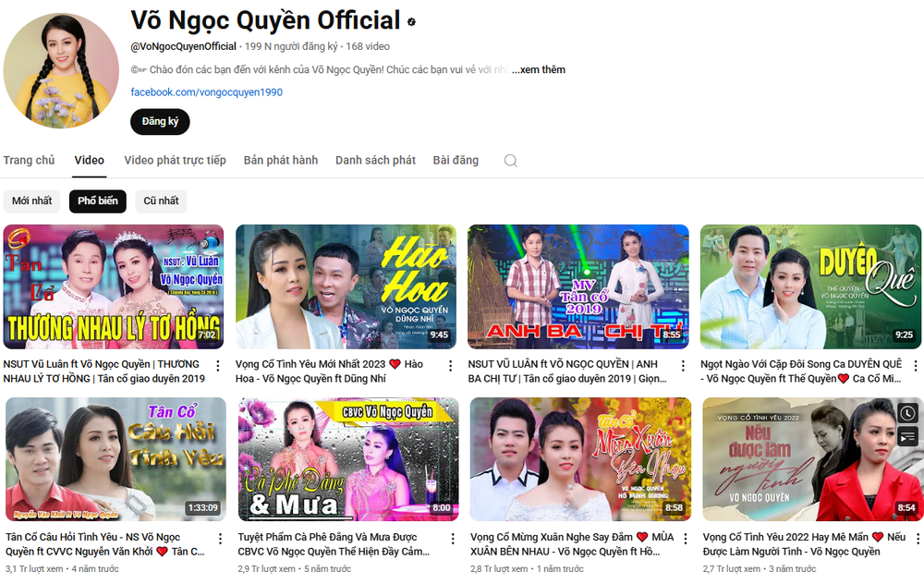Open options menu for Thương Nhau Lý Tơ Hồng video
Viewport: 924px width, 584px height.
click(218, 366)
